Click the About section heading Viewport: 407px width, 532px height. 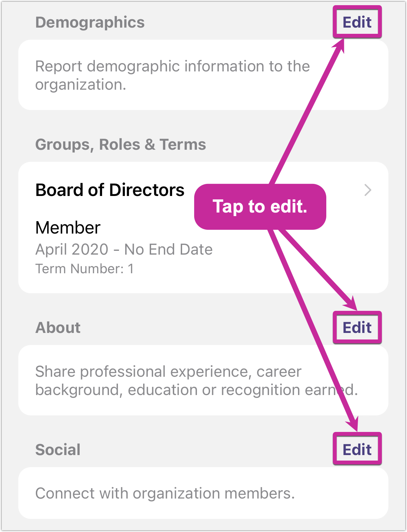click(x=58, y=328)
